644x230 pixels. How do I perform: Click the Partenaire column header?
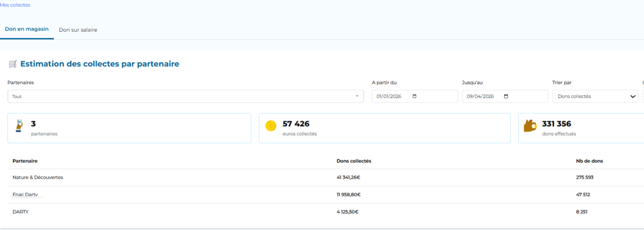(25, 161)
